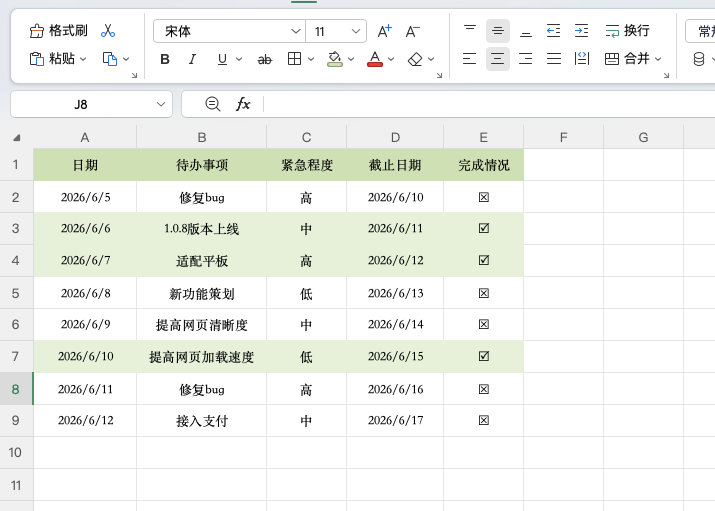The height and width of the screenshot is (511, 715).
Task: Align text left horizontally
Action: [x=470, y=59]
